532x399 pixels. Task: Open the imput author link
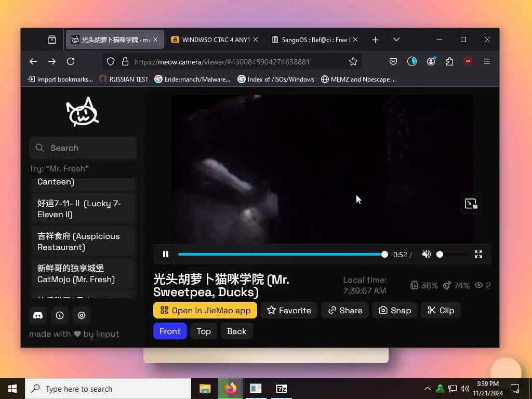pyautogui.click(x=108, y=334)
